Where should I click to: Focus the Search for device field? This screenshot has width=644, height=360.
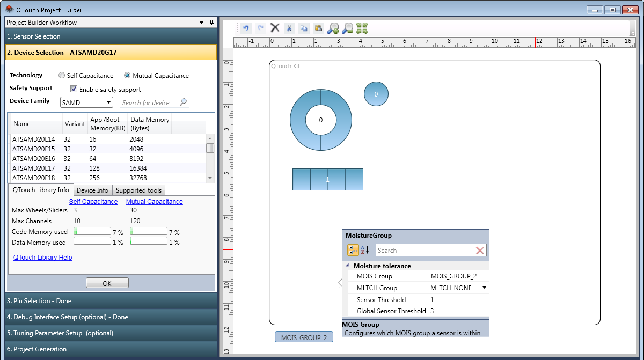(150, 102)
